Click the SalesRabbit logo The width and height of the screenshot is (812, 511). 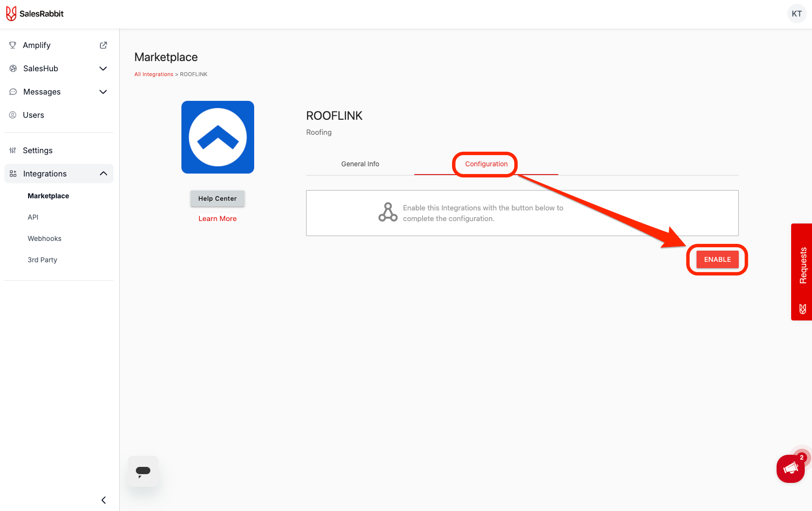pyautogui.click(x=35, y=14)
